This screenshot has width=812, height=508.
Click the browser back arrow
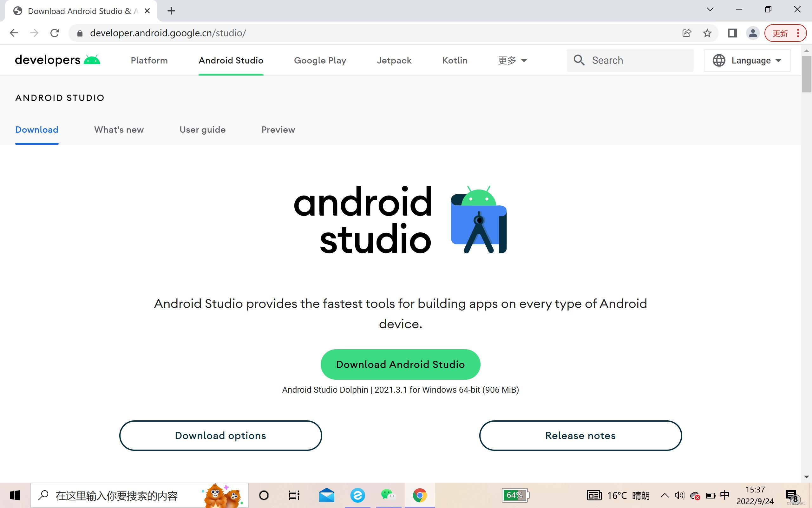(14, 33)
